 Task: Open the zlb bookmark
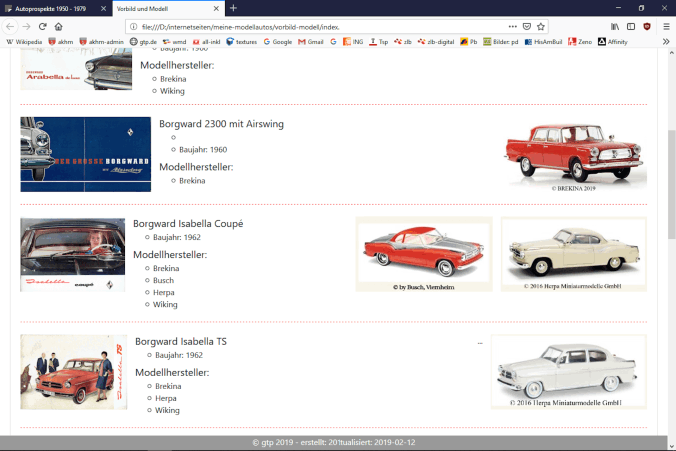point(403,42)
